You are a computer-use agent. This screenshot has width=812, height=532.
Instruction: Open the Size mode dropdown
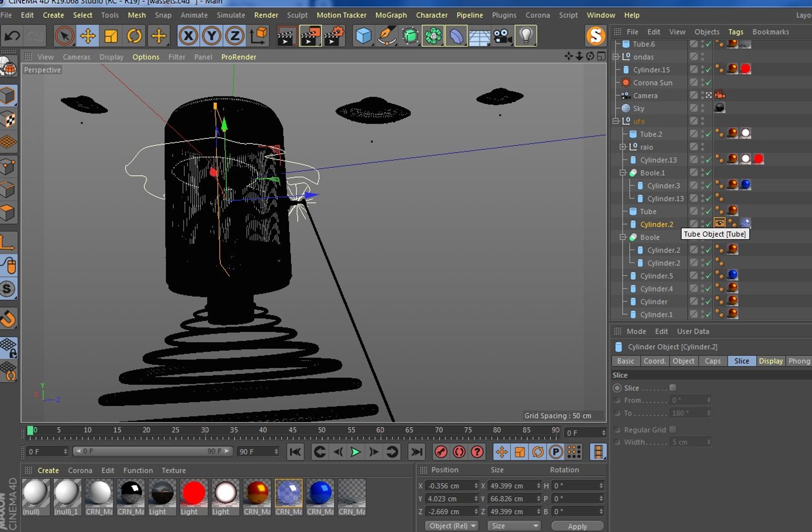(x=514, y=526)
